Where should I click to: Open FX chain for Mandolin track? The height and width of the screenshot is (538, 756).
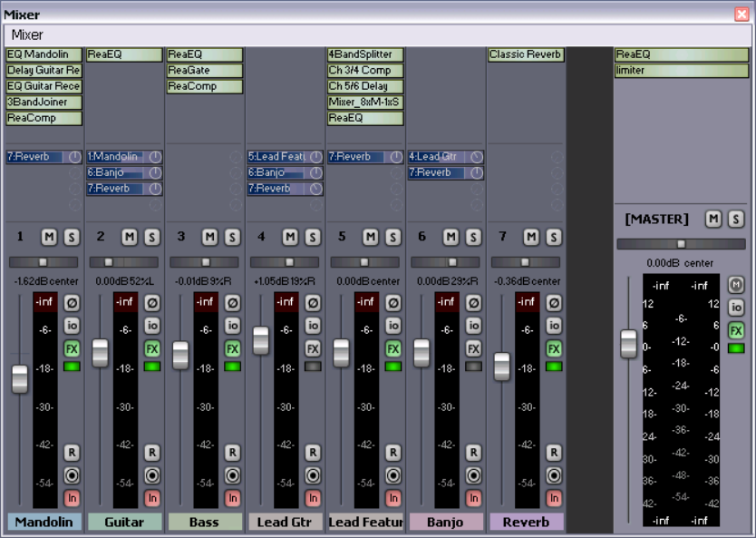(72, 348)
